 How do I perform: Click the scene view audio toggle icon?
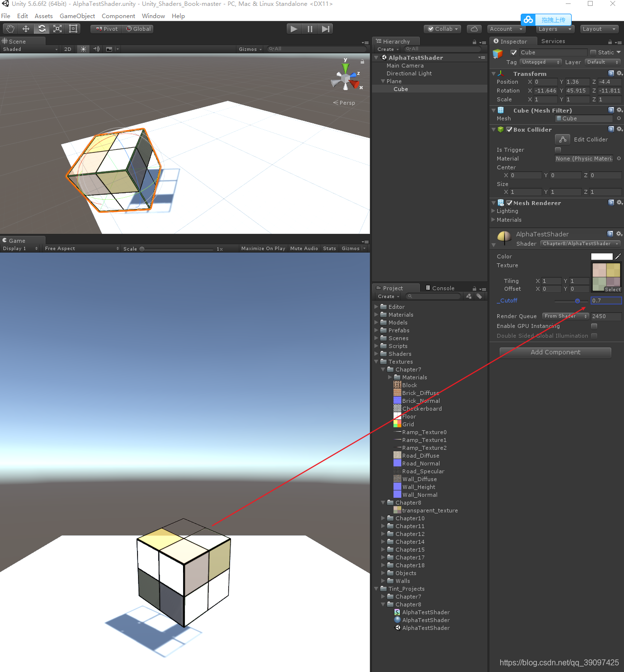[96, 49]
